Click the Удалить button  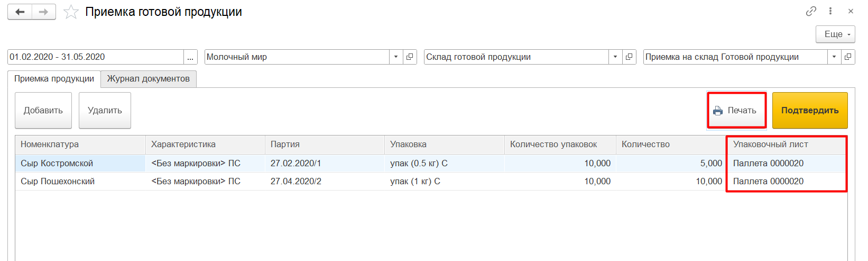(x=105, y=111)
